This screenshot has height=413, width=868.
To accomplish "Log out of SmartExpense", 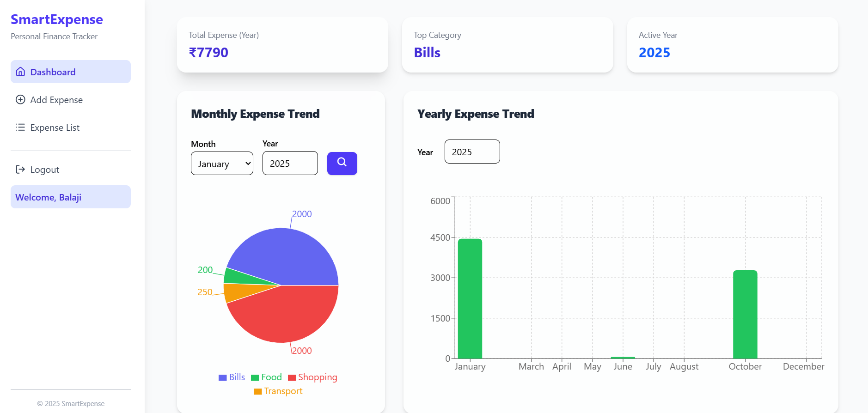I will tap(71, 169).
